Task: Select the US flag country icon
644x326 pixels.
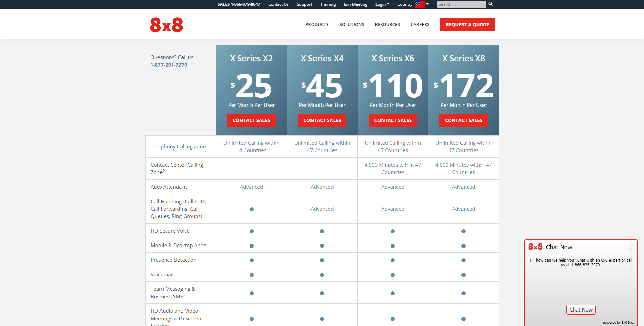Action: tap(420, 4)
